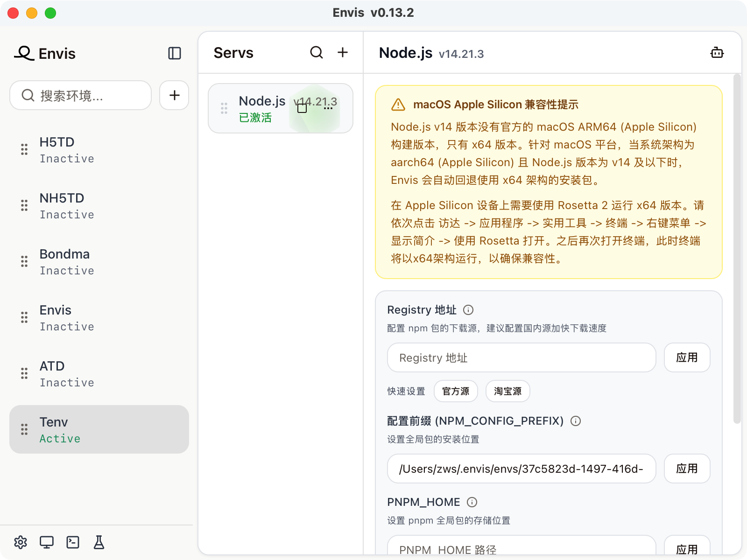Click drag handle beside Envis environment
Screen dimensions: 747x560
coord(24,317)
